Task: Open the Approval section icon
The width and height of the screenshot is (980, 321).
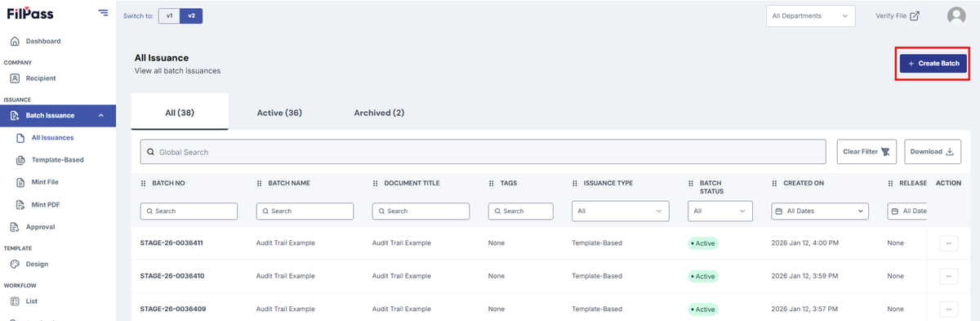Action: (15, 227)
